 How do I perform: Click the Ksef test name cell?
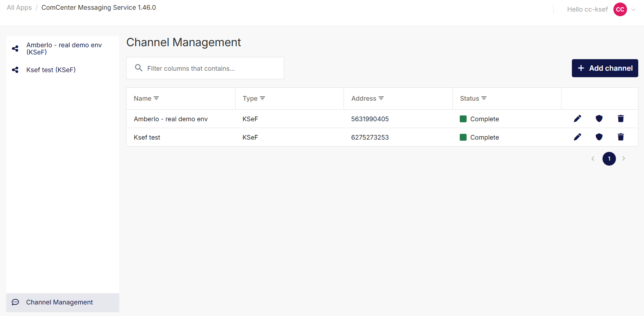(x=147, y=137)
